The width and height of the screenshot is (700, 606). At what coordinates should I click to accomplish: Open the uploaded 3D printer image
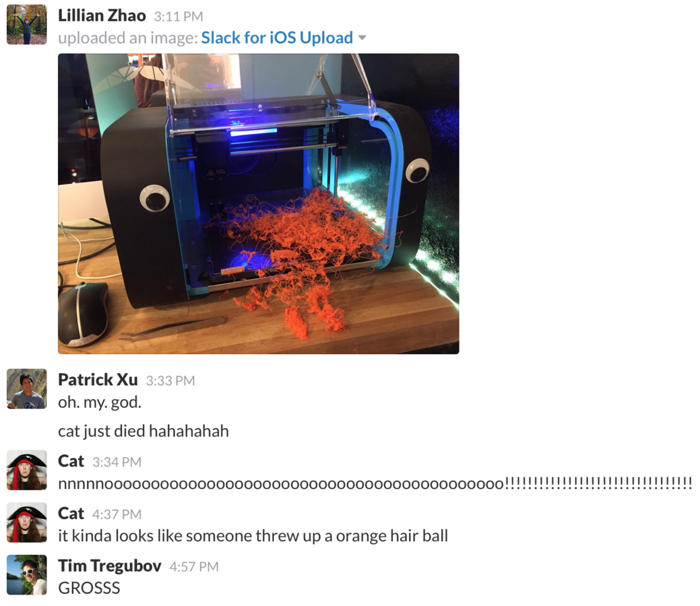(x=259, y=204)
